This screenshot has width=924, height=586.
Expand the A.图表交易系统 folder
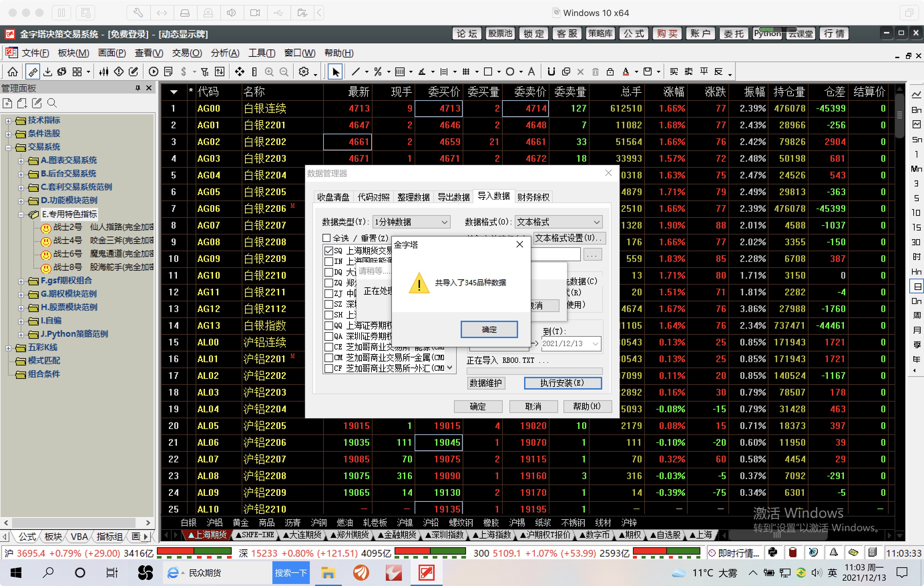click(x=21, y=161)
